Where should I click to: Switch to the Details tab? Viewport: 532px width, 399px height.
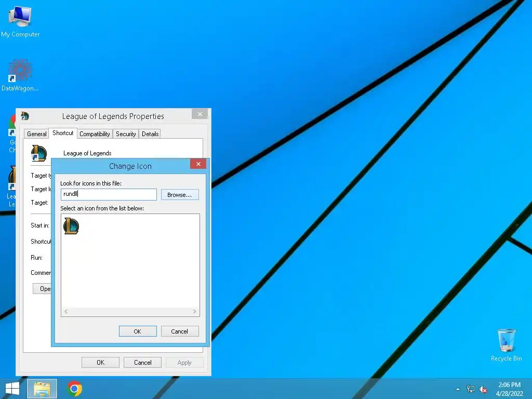click(x=150, y=134)
